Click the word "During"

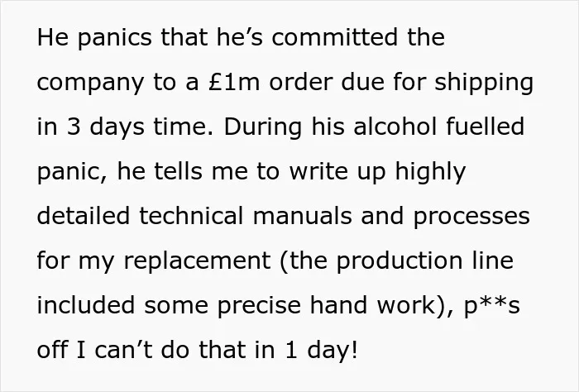click(x=263, y=128)
